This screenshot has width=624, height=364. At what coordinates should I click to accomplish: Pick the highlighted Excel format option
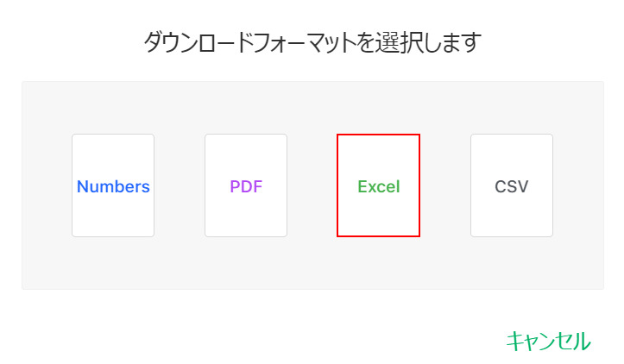(378, 185)
